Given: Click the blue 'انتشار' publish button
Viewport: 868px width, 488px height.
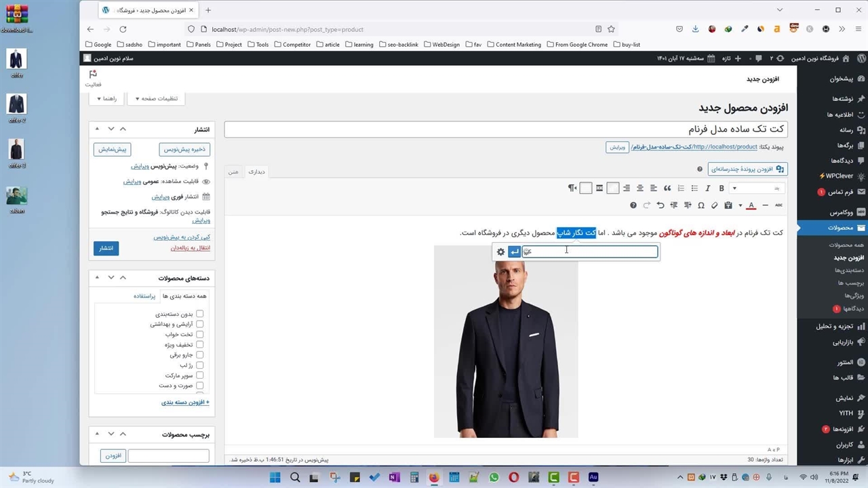Looking at the screenshot, I should point(106,248).
